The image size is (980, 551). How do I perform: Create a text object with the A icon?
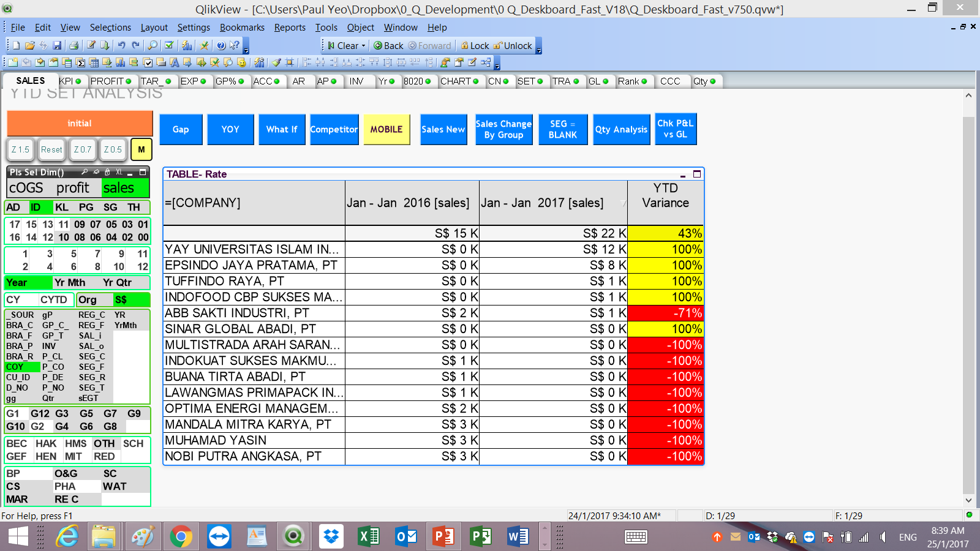tap(175, 62)
